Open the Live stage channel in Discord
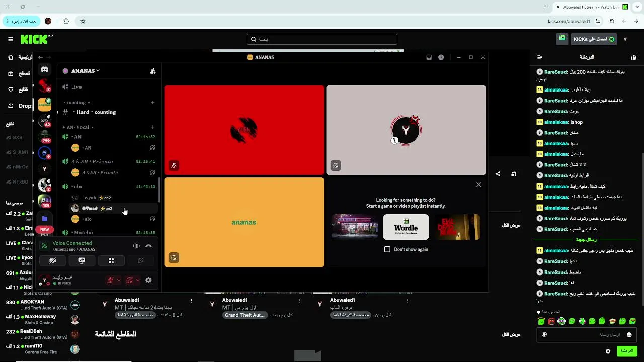The image size is (644, 362). 109,87
